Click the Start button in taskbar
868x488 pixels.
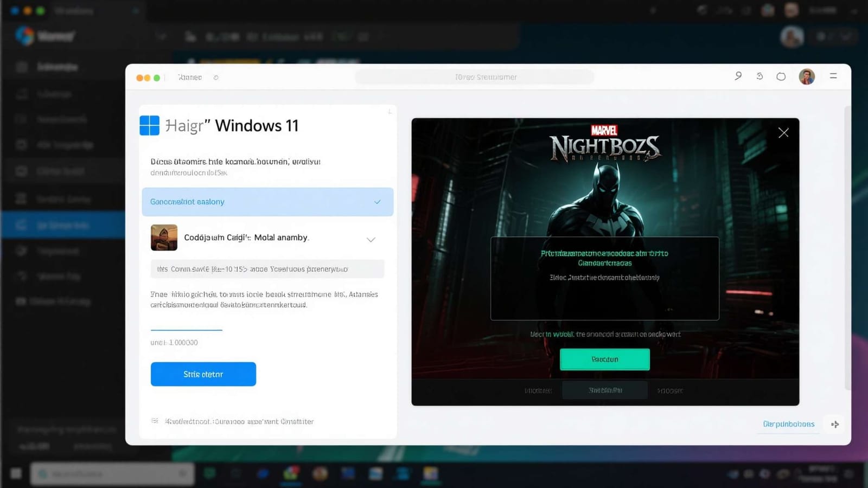point(16,473)
